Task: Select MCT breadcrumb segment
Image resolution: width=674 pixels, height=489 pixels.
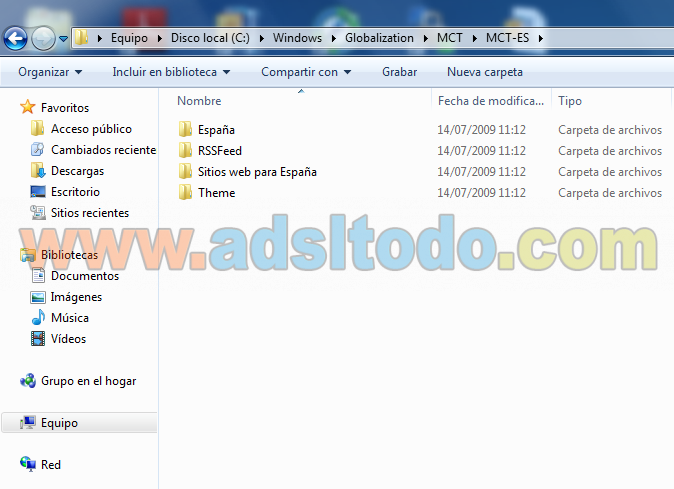Action: click(450, 38)
